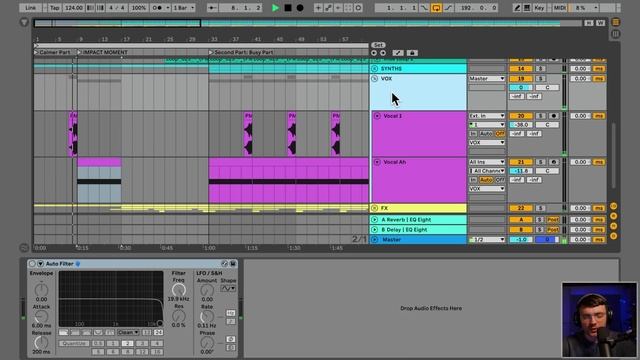Viewport: 640px width, 360px height.
Task: Toggle Automation Arm icon
Action: 328,8
